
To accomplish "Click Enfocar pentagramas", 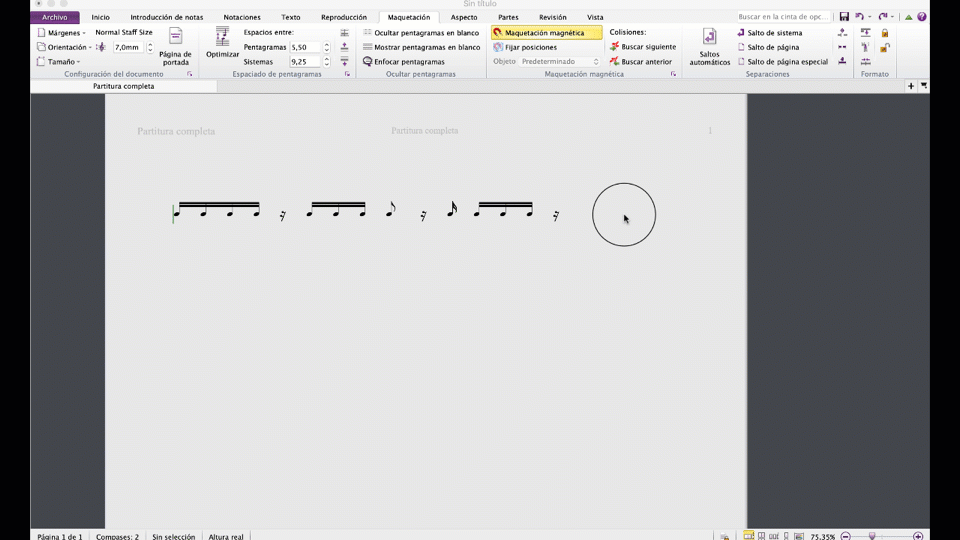I will point(403,62).
